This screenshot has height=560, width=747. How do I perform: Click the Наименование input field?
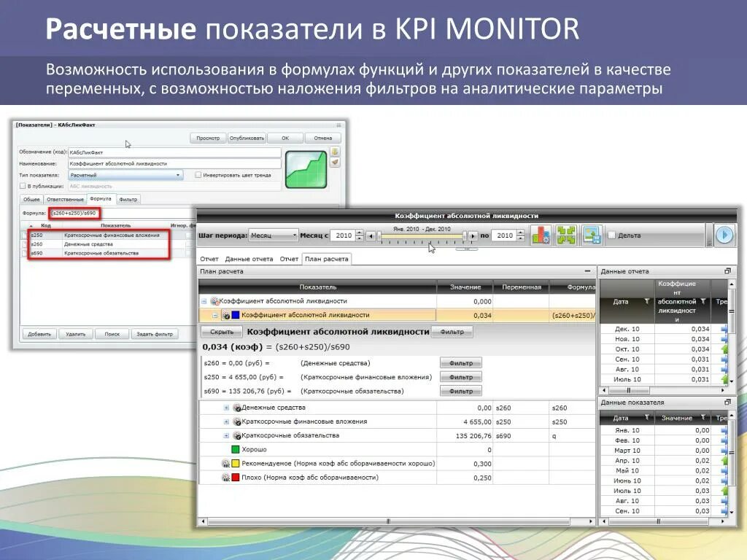[175, 163]
